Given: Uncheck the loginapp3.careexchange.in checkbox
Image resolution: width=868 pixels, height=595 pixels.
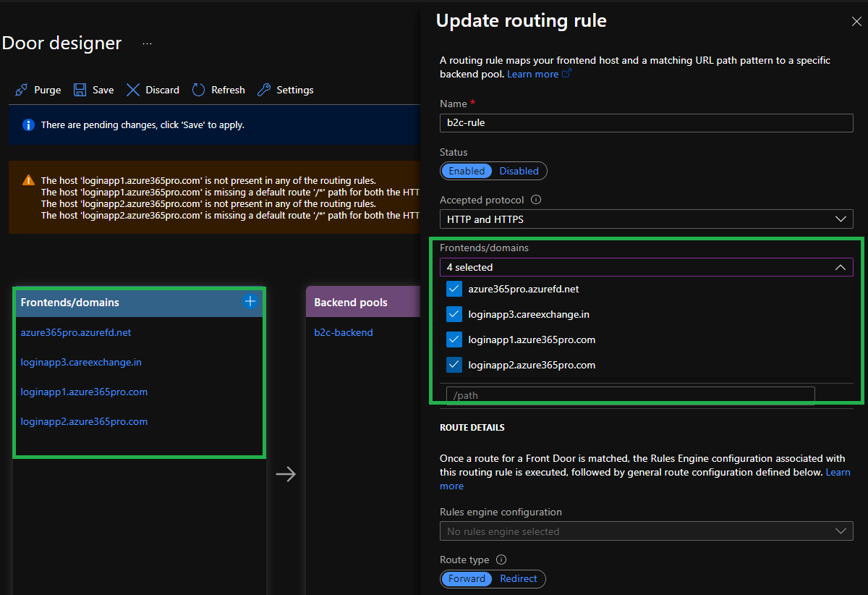Looking at the screenshot, I should [454, 314].
